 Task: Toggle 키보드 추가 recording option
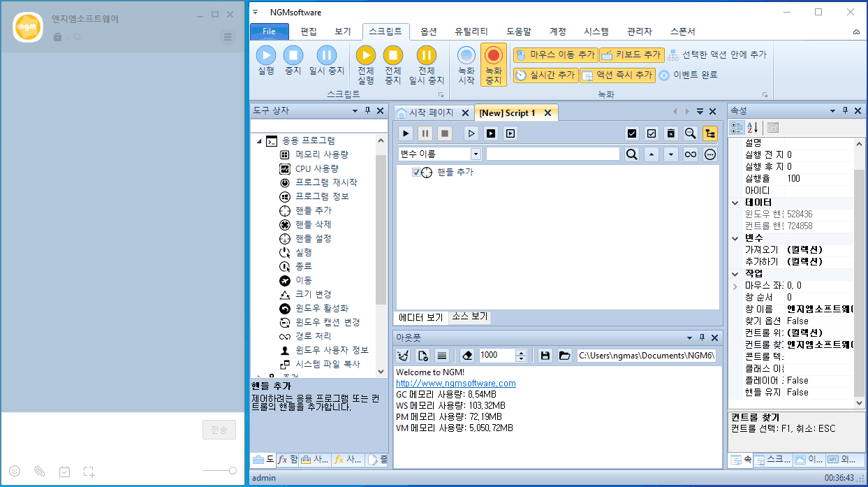coord(631,54)
